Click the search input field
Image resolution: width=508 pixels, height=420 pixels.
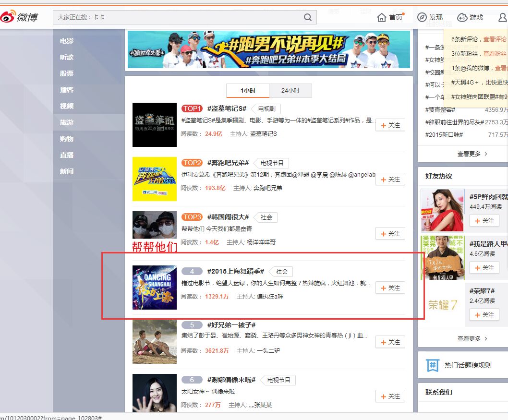178,17
